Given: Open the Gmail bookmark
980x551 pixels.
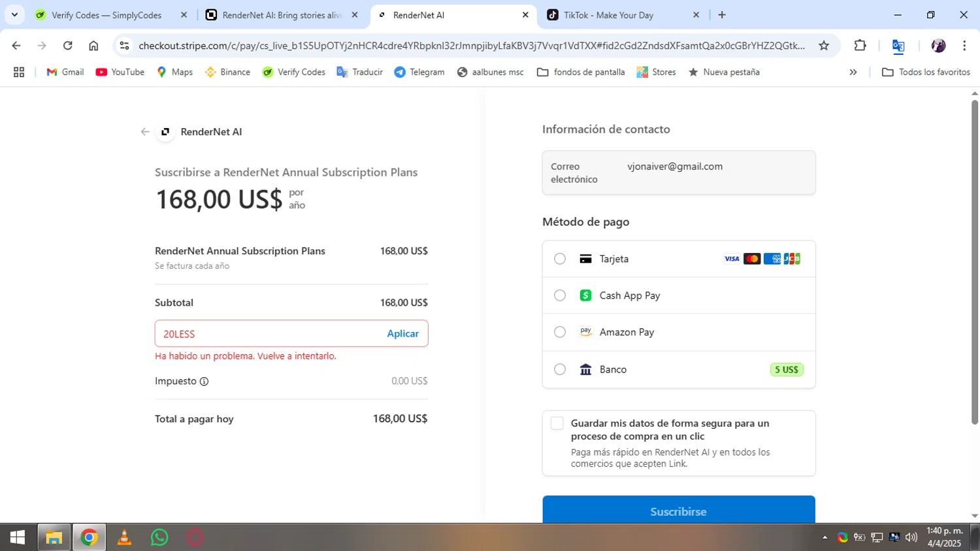Looking at the screenshot, I should tap(65, 72).
